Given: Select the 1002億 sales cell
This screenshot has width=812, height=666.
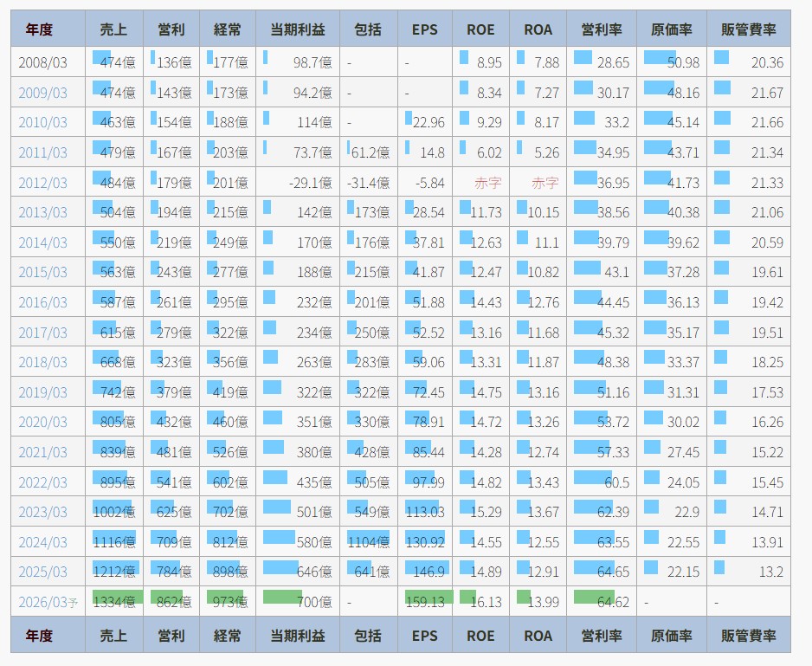Looking at the screenshot, I should 114,512.
